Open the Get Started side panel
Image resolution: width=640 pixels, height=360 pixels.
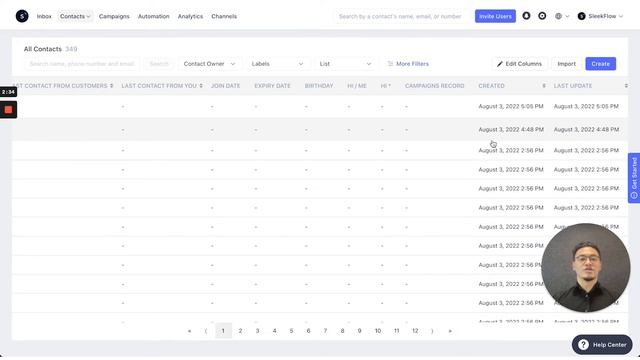tap(634, 178)
